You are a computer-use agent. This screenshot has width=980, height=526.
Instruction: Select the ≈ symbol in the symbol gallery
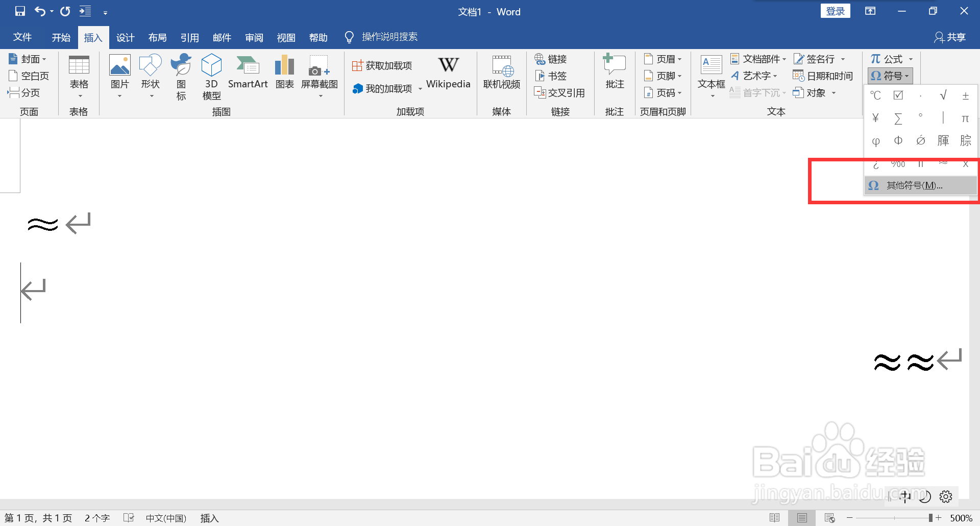point(943,163)
